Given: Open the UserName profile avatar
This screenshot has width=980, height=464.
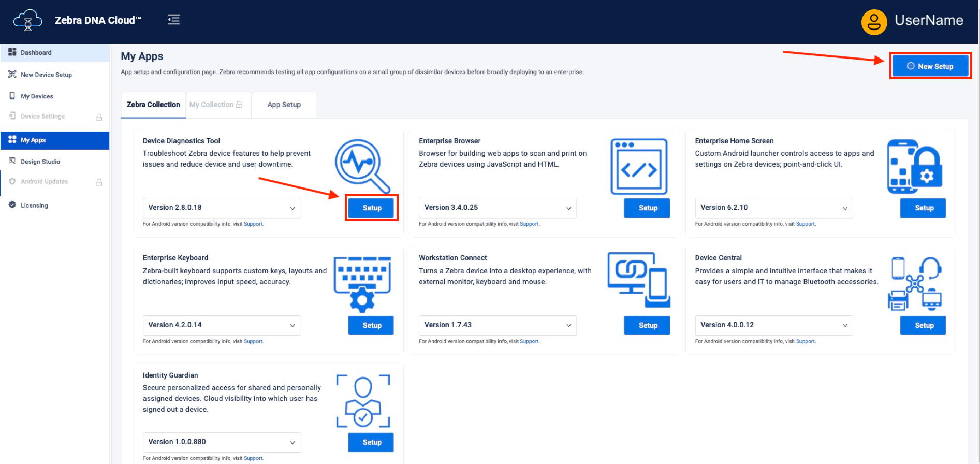Looking at the screenshot, I should (x=874, y=22).
